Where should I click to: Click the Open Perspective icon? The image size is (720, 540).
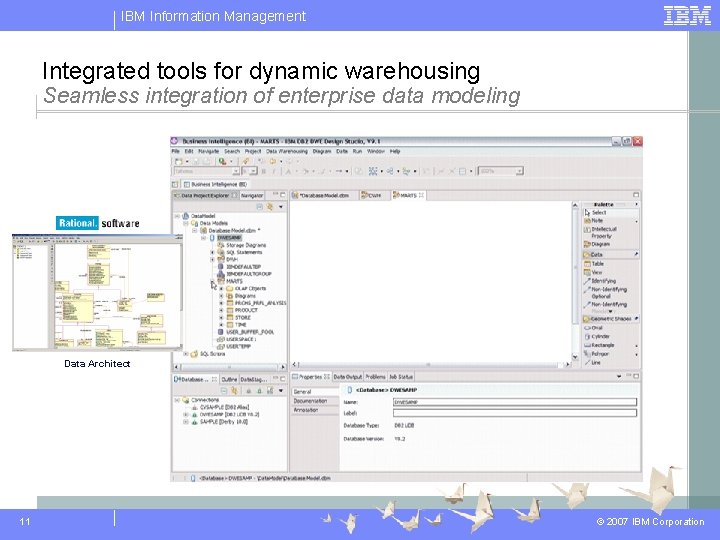(x=175, y=184)
